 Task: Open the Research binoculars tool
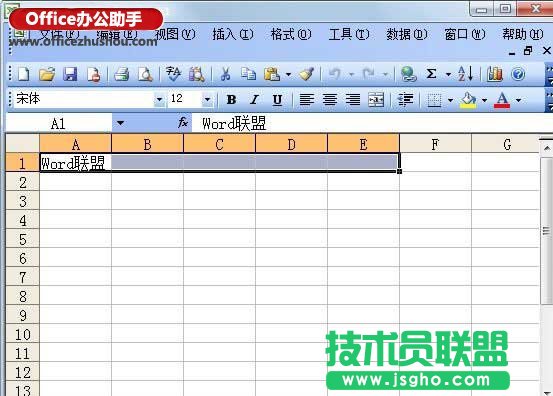pyautogui.click(x=196, y=74)
